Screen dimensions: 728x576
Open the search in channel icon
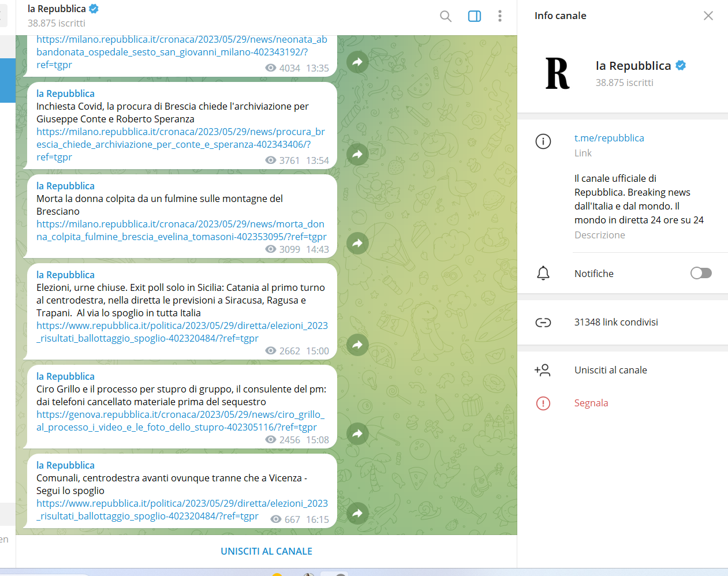[x=445, y=16]
